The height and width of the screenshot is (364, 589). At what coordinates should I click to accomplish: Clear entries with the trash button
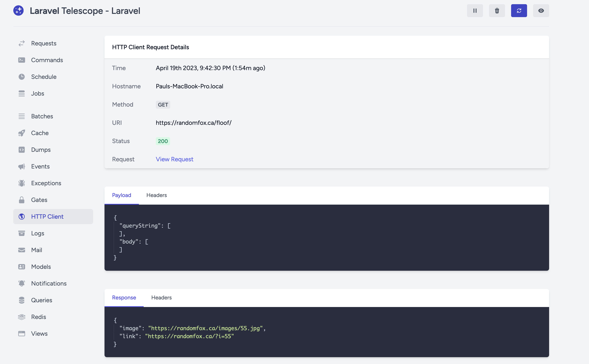pos(497,11)
